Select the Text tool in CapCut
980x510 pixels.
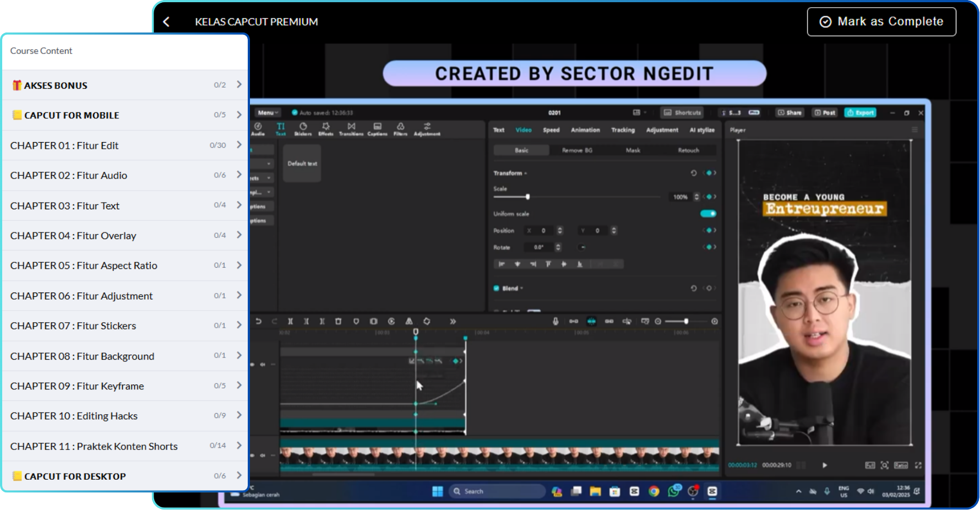coord(281,129)
